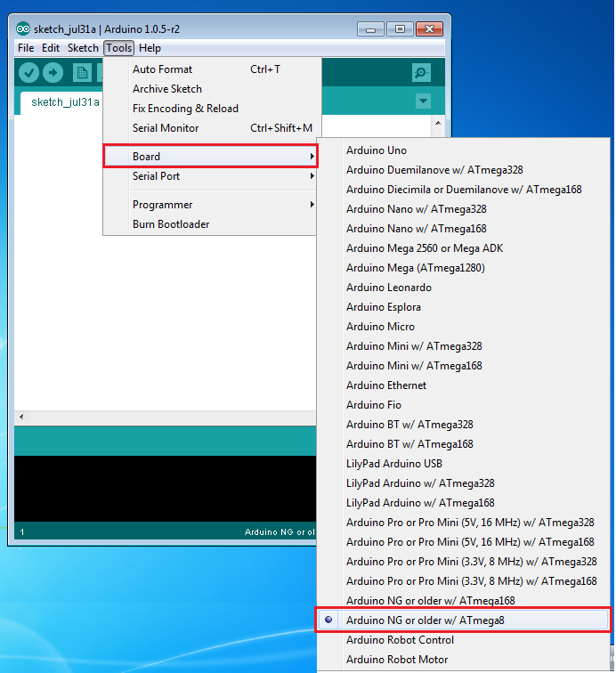Select Arduino Leonardo board
616x673 pixels.
click(463, 288)
